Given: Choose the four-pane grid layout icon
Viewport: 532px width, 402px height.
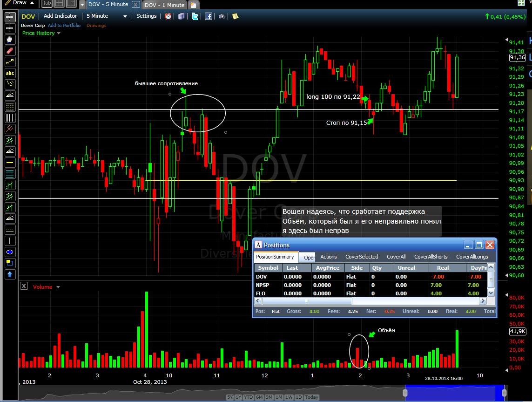Looking at the screenshot, I should pos(59,4).
